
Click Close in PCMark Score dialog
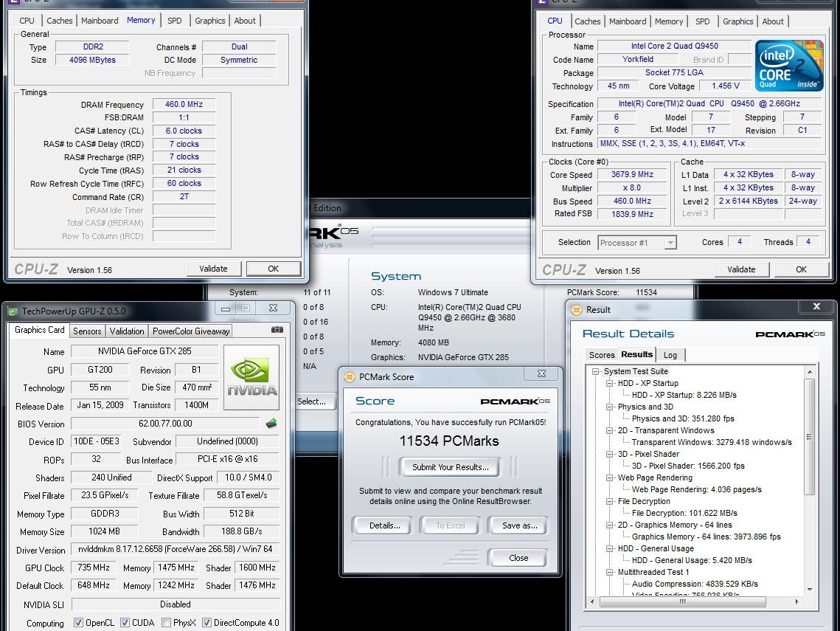pos(518,557)
